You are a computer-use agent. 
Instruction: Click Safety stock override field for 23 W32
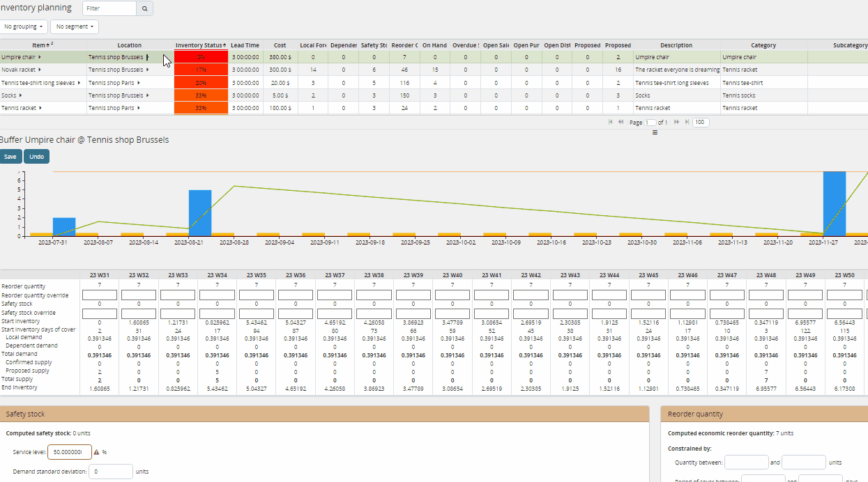(139, 313)
